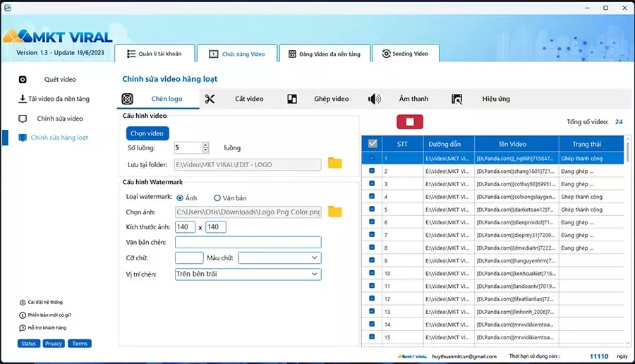
Task: Click the Chọn video button
Action: (x=147, y=133)
